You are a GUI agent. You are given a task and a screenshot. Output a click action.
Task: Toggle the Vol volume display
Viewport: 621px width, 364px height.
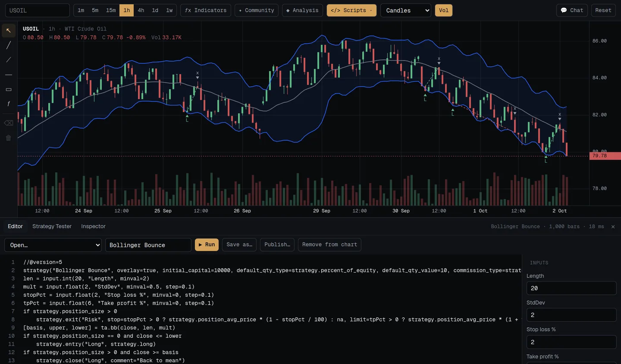444,10
